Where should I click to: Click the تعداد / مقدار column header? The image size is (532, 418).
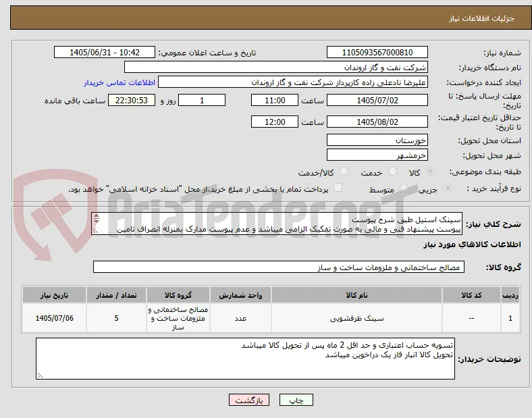116,295
